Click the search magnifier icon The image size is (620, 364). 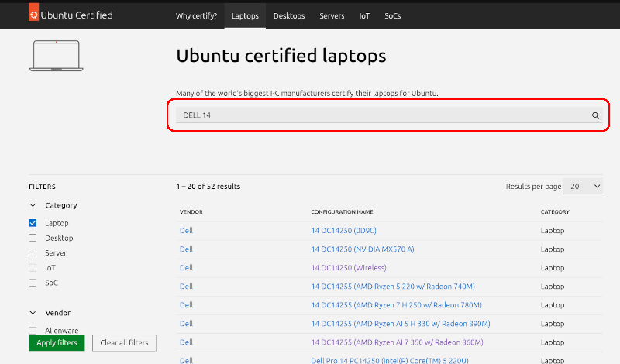click(595, 115)
